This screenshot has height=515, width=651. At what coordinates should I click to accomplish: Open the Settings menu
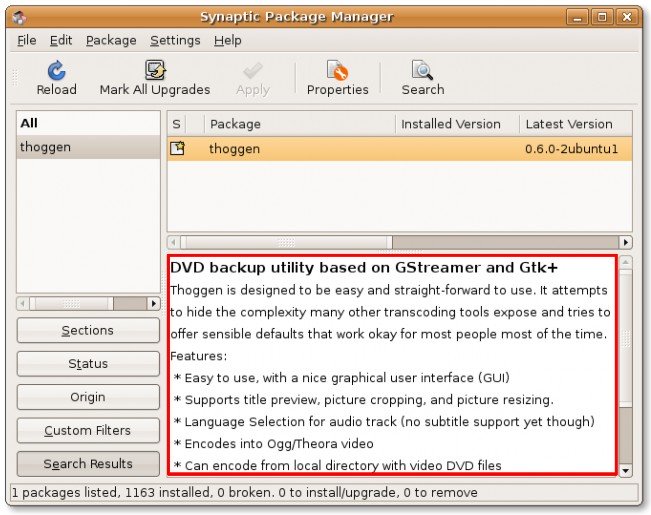coord(175,40)
